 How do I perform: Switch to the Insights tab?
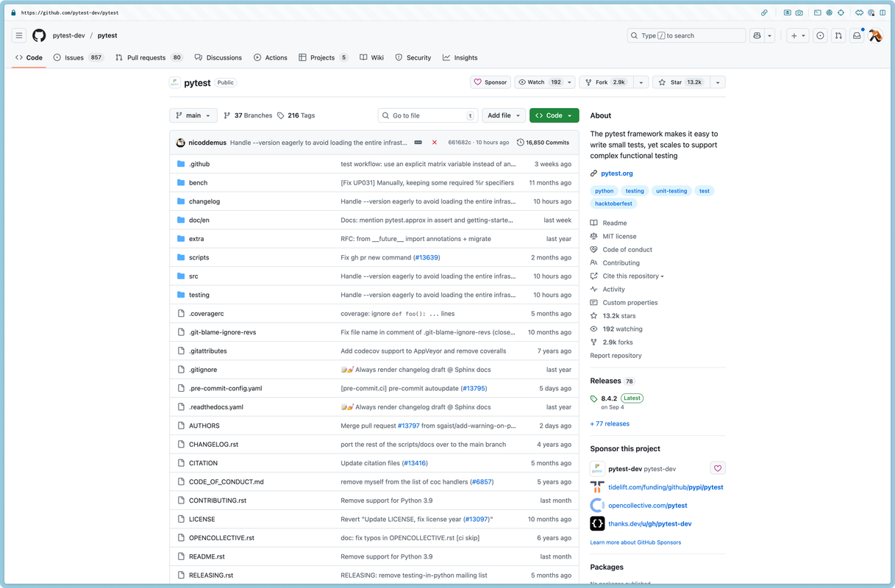(x=460, y=57)
